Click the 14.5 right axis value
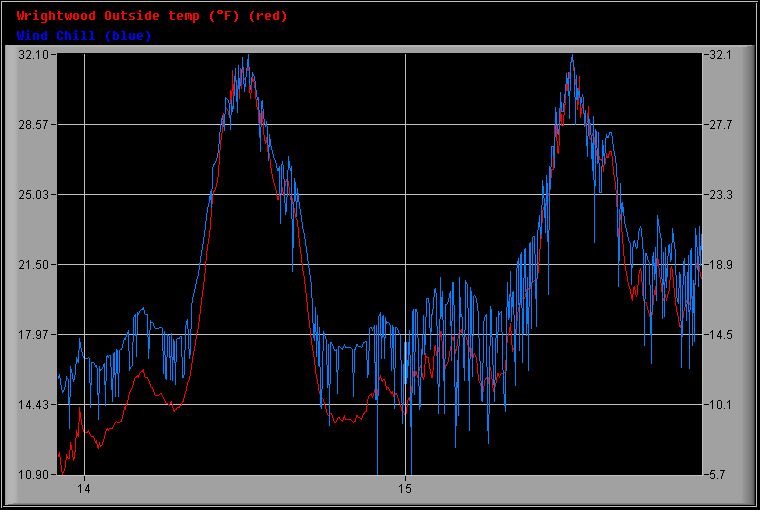Image resolution: width=760 pixels, height=510 pixels. (722, 335)
